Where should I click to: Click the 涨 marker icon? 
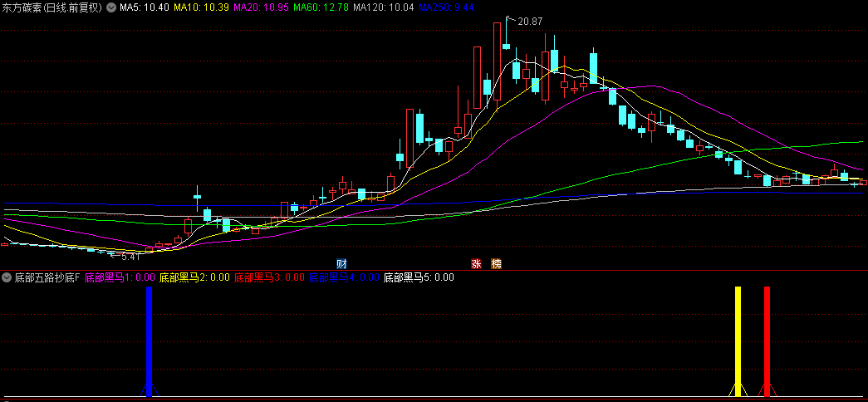click(475, 263)
